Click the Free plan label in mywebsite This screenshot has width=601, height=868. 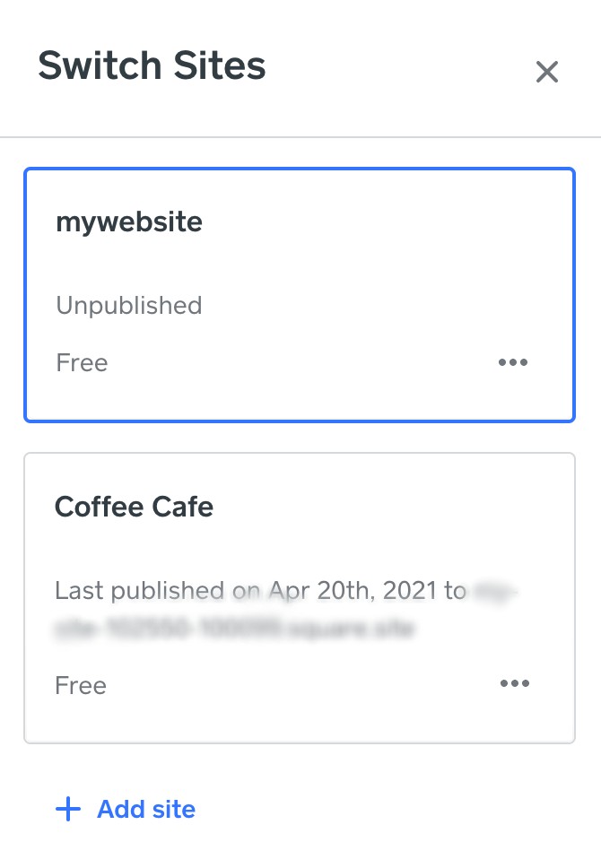click(82, 362)
